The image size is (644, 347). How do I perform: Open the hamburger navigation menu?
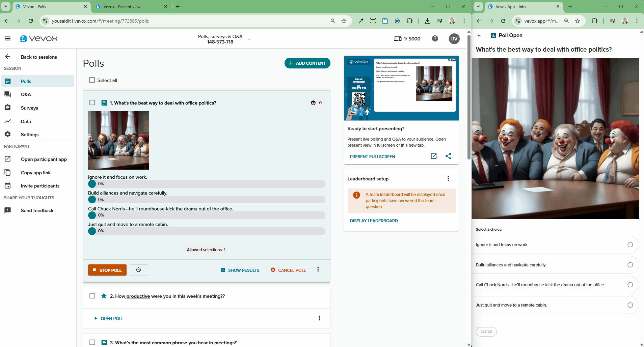point(7,38)
